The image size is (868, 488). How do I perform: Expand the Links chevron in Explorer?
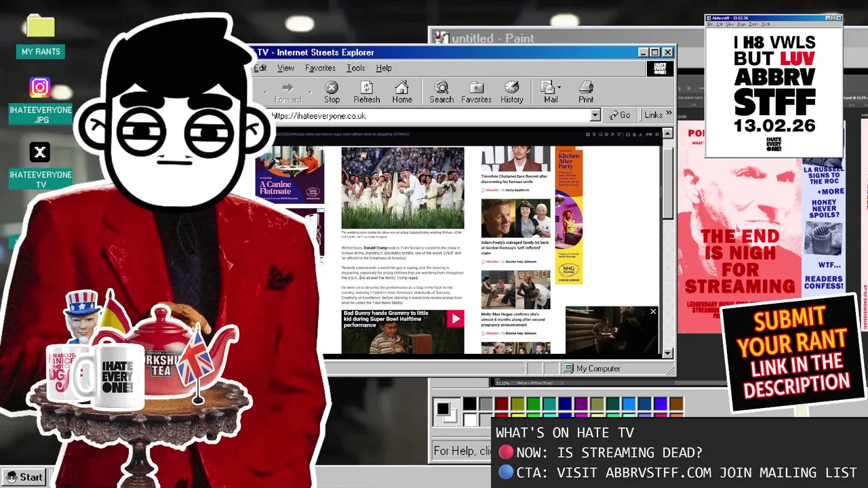click(669, 114)
